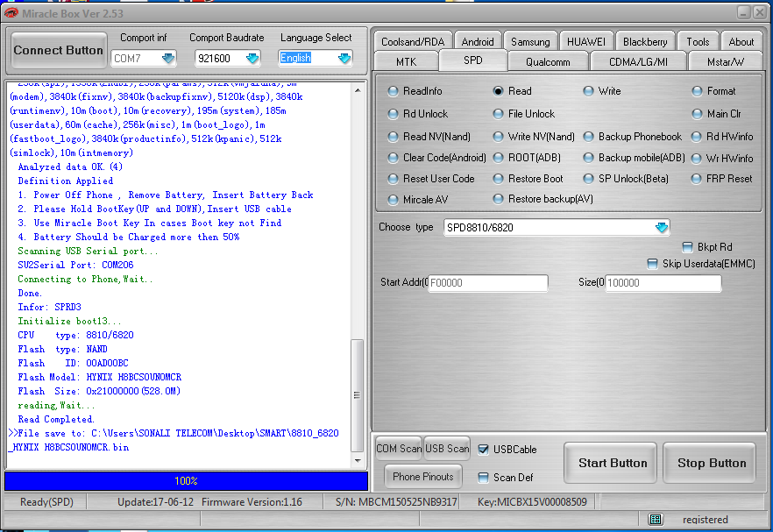The image size is (773, 532).
Task: Open the Samsung brand tab
Action: point(530,40)
